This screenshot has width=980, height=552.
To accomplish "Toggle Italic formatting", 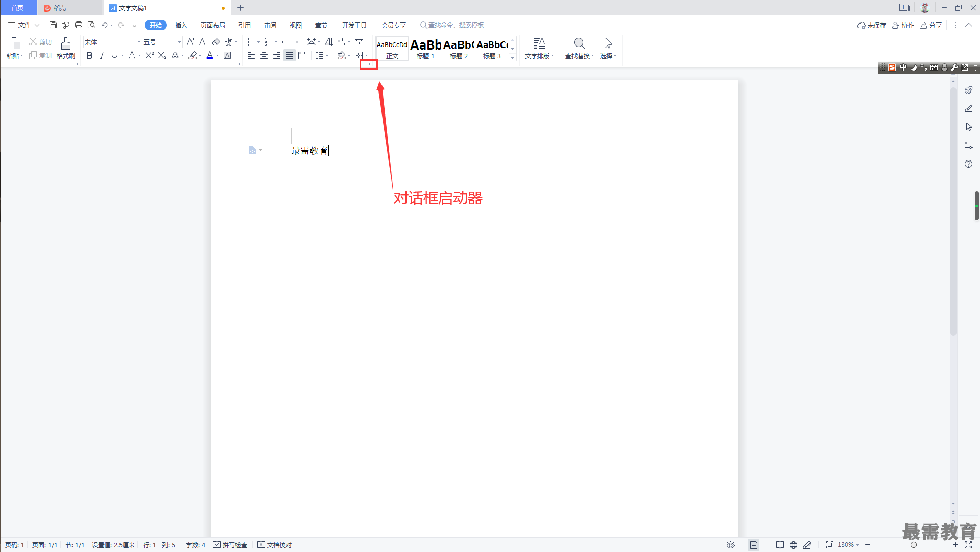I will pos(102,55).
